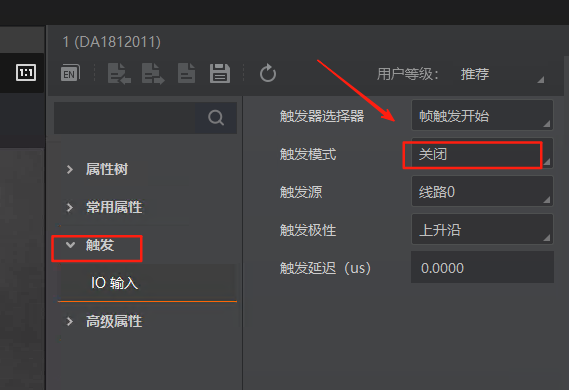Click the search magnifier icon
The height and width of the screenshot is (390, 569).
click(x=216, y=118)
